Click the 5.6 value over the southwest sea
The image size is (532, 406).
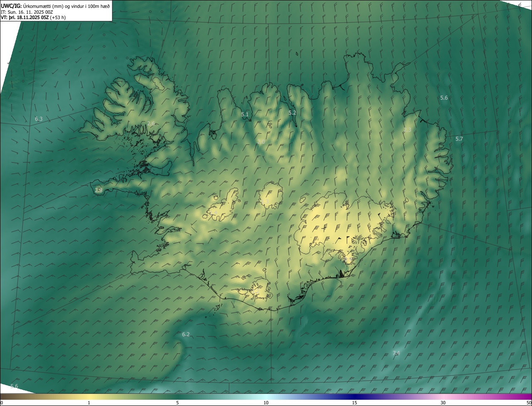(14, 386)
